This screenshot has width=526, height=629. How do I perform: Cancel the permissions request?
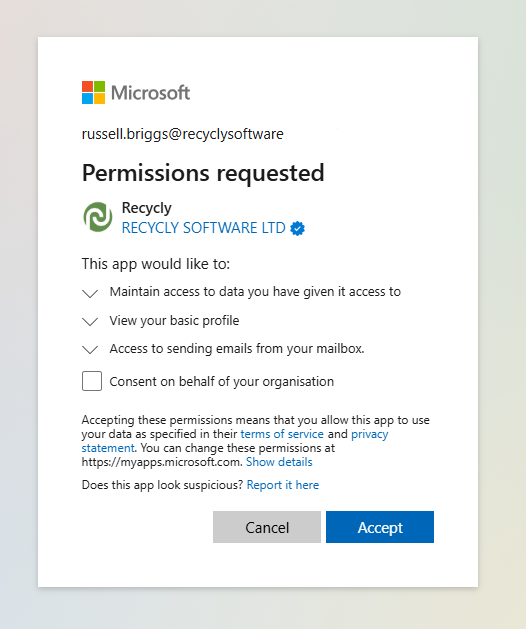coord(267,527)
